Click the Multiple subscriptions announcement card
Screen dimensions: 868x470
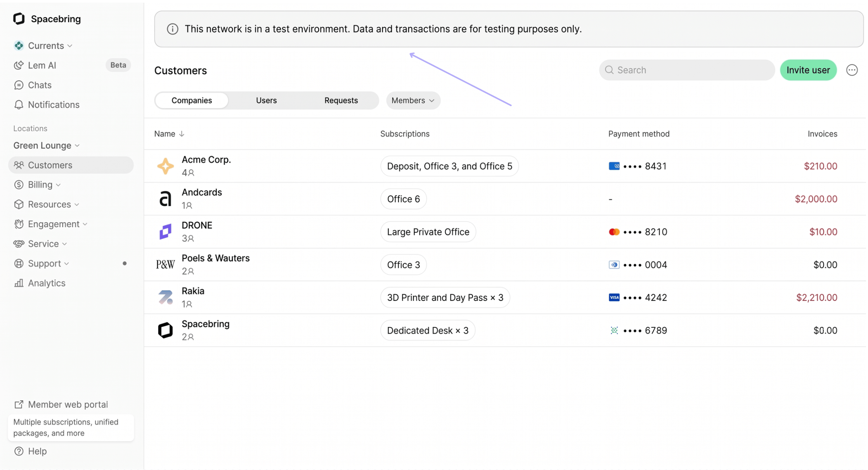click(x=71, y=428)
